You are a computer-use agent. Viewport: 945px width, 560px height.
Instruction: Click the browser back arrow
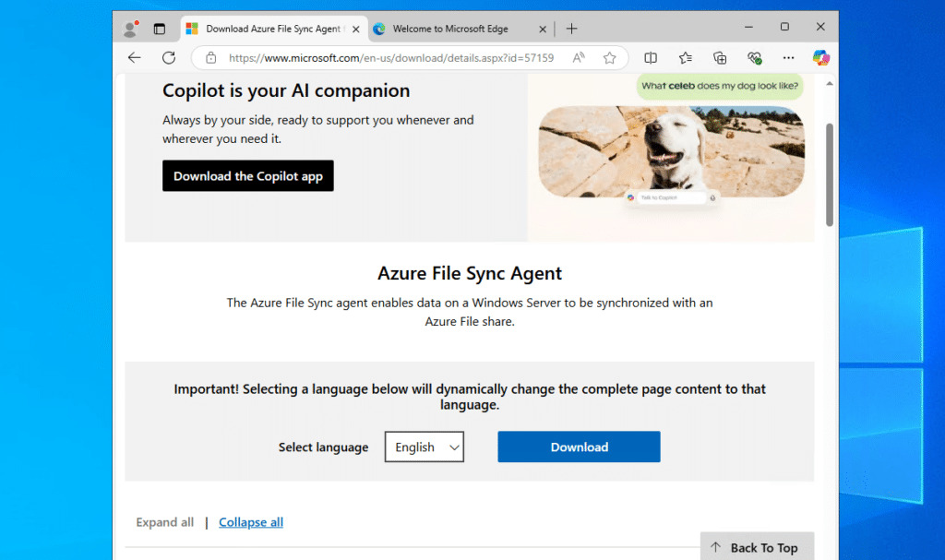pyautogui.click(x=135, y=57)
